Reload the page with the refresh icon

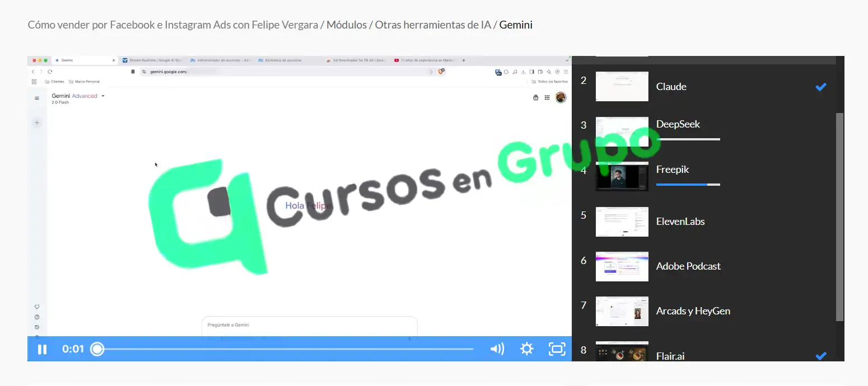50,72
